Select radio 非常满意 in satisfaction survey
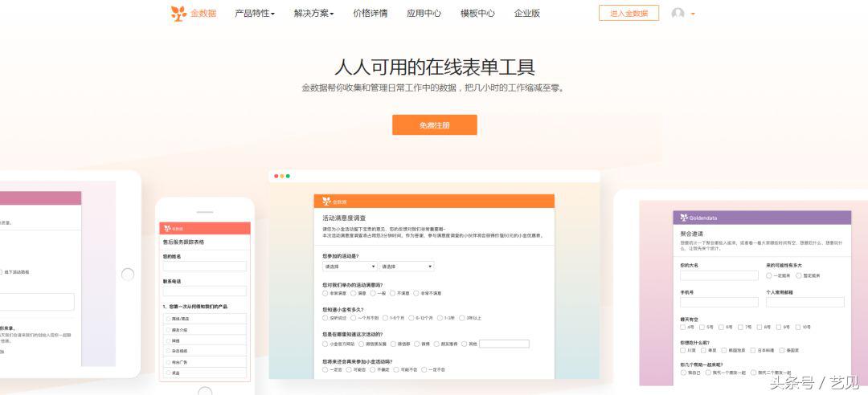868x395 pixels. [325, 293]
